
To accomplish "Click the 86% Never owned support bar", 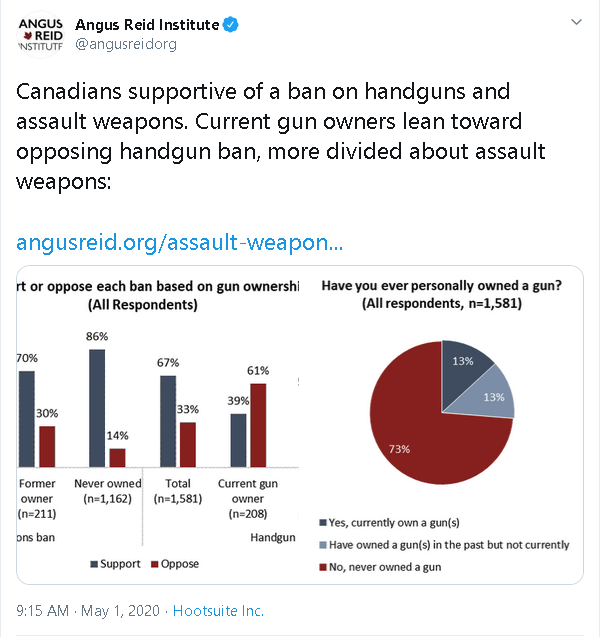I will coord(98,408).
